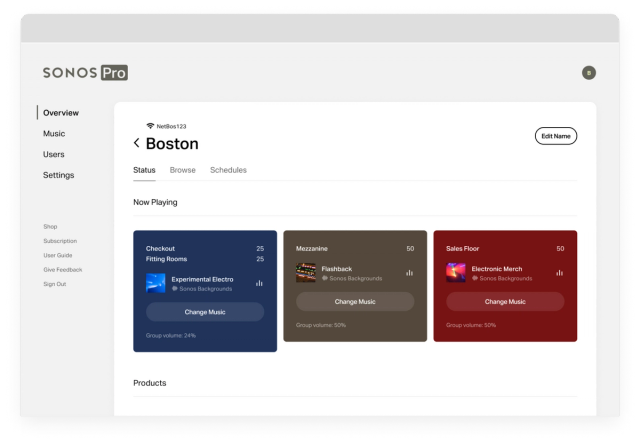The width and height of the screenshot is (640, 444).
Task: Open Electronic Merch album artwork
Action: point(456,273)
